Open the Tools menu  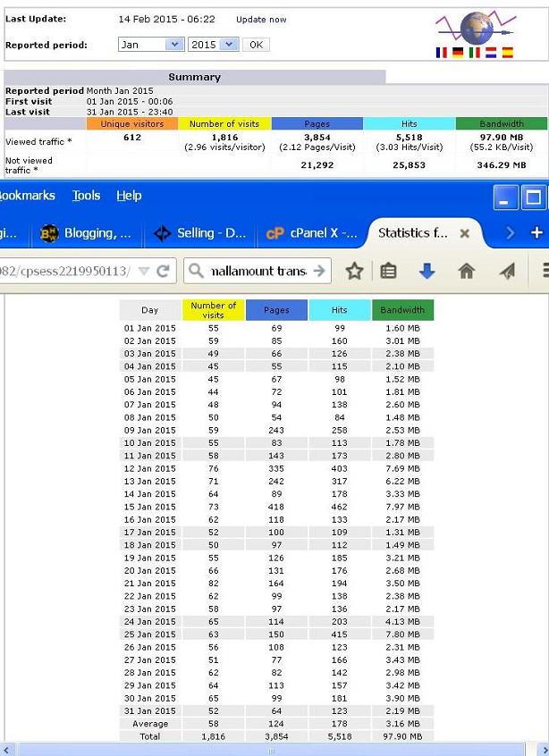(x=87, y=196)
